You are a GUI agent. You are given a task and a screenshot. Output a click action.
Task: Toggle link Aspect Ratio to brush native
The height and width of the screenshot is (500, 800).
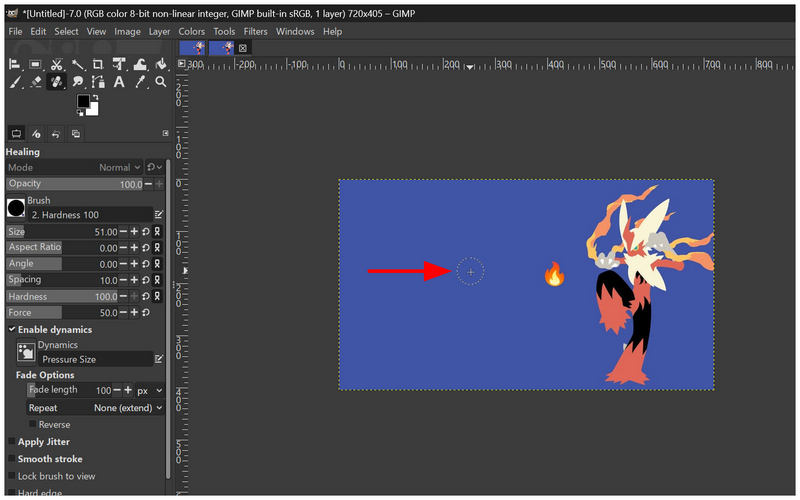[157, 248]
